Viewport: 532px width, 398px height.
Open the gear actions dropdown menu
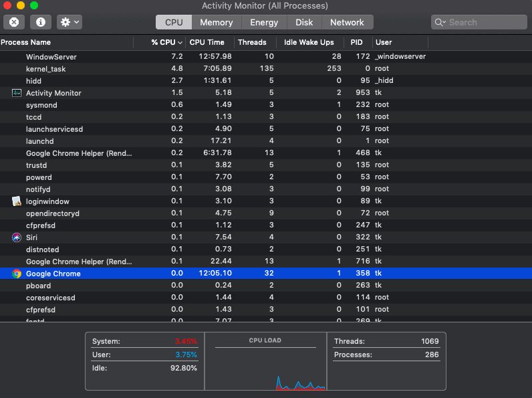[x=70, y=23]
